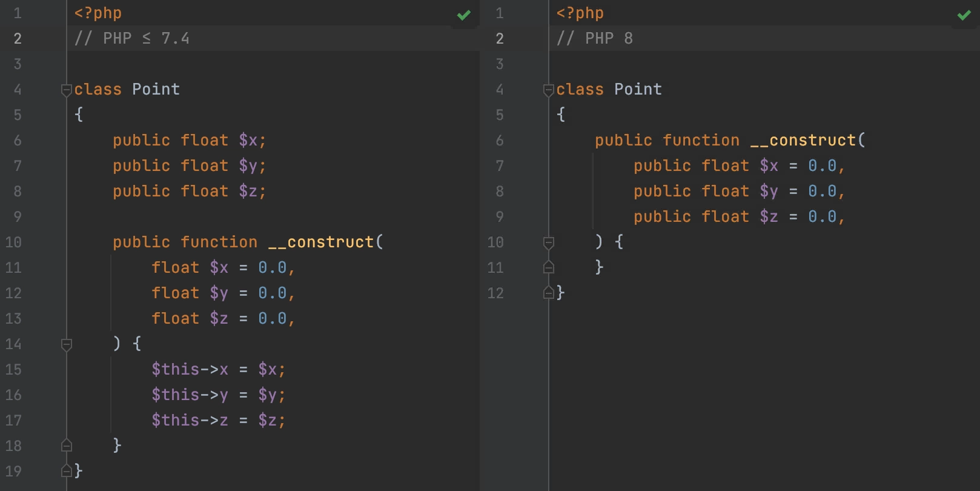Screen dimensions: 980x491
Task: Click 'public float $y;' property declaration
Action: click(x=190, y=166)
